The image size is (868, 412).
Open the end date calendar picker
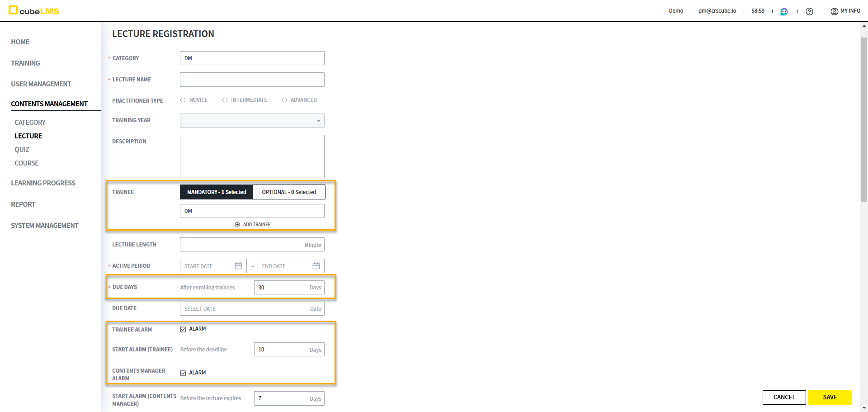tap(316, 266)
